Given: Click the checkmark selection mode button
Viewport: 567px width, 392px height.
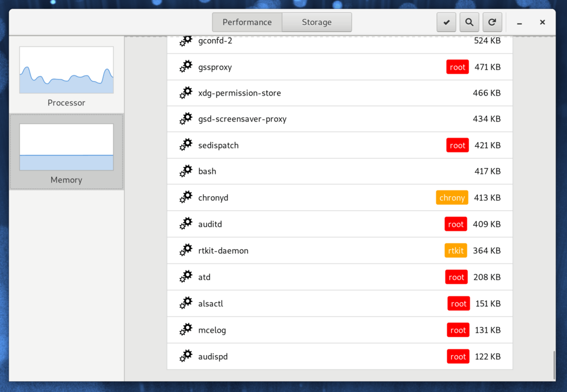Looking at the screenshot, I should 446,22.
